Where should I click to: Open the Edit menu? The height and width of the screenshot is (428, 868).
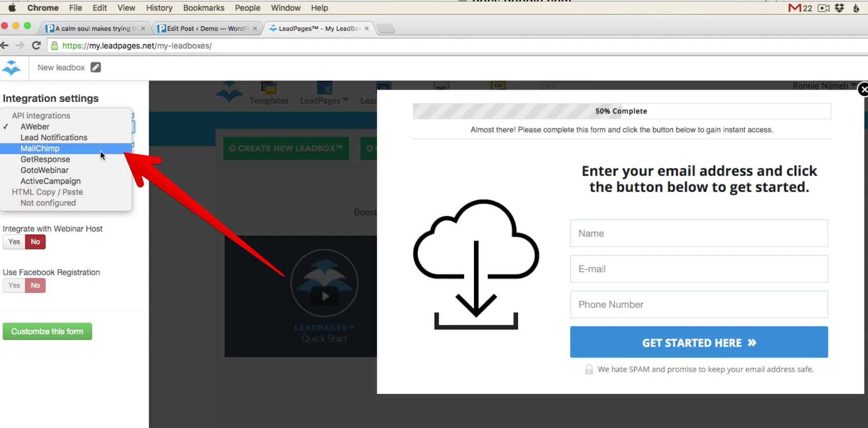(x=99, y=8)
